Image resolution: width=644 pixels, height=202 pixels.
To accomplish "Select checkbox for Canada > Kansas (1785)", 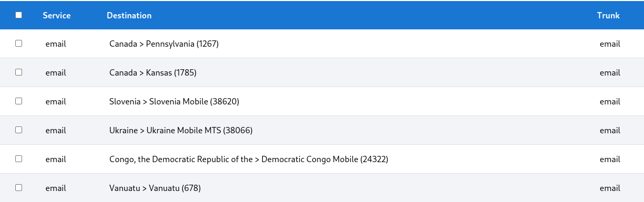I will pos(19,72).
